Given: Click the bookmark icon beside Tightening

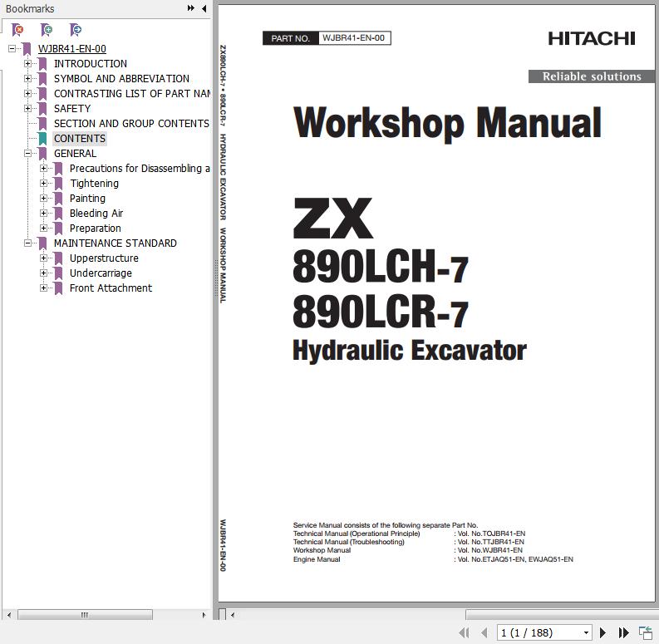Looking at the screenshot, I should pyautogui.click(x=58, y=184).
